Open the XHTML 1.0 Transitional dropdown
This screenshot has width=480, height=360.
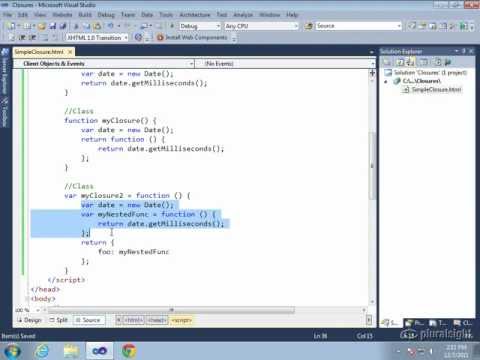(97, 38)
